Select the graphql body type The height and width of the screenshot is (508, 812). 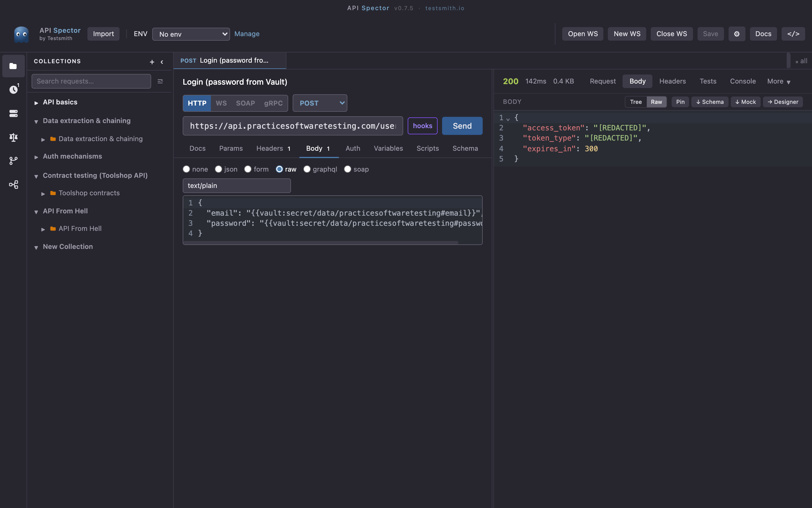pos(307,169)
